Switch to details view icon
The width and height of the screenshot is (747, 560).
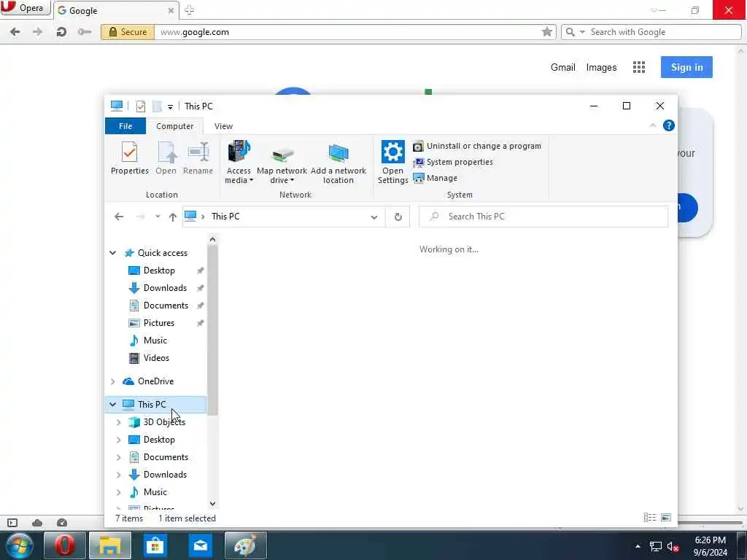coord(649,517)
